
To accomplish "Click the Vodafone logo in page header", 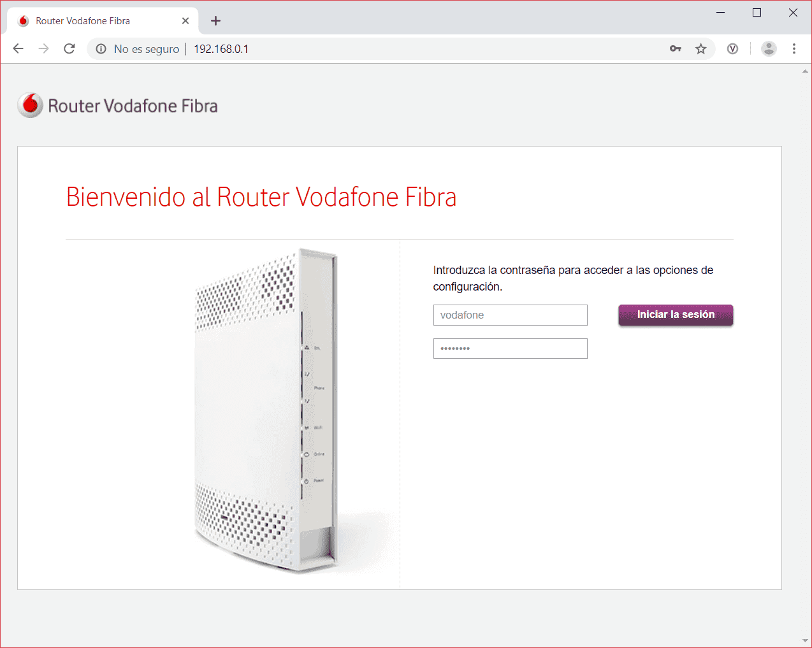I will 30,106.
